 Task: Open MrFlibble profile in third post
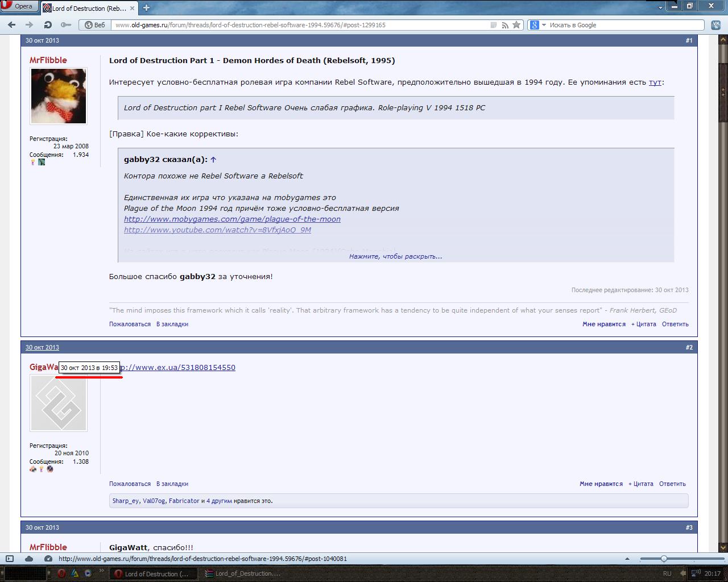coord(48,547)
